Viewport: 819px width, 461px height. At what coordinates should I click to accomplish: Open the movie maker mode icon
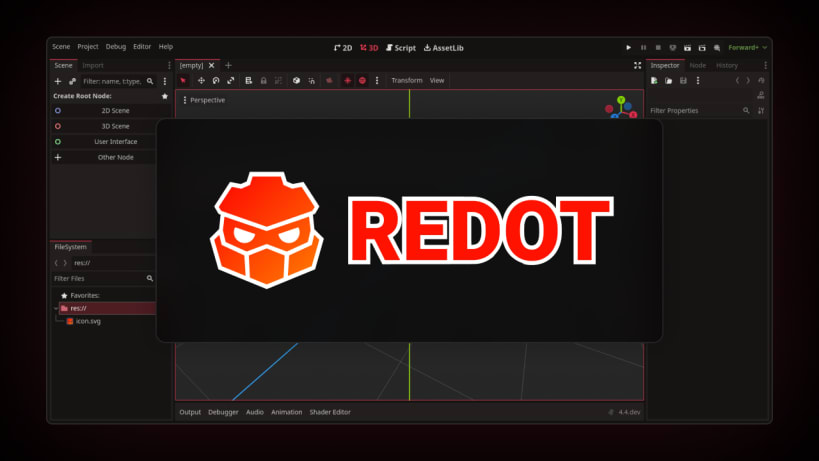coord(717,48)
